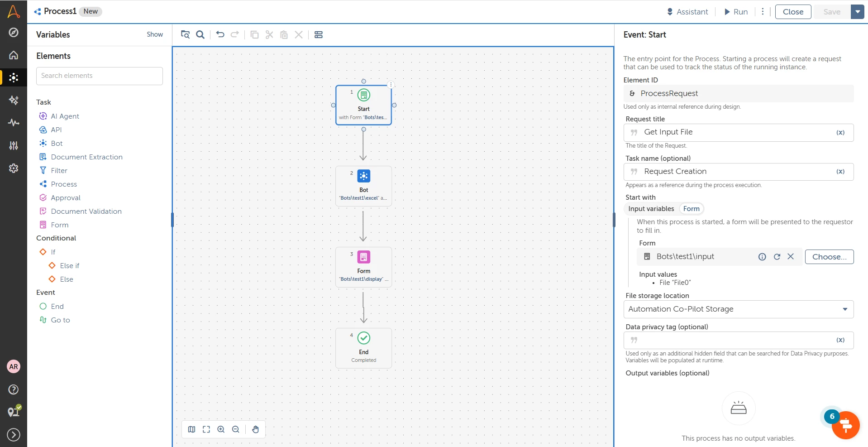Click the Request title field
Image resolution: width=868 pixels, height=447 pixels.
[x=739, y=133]
